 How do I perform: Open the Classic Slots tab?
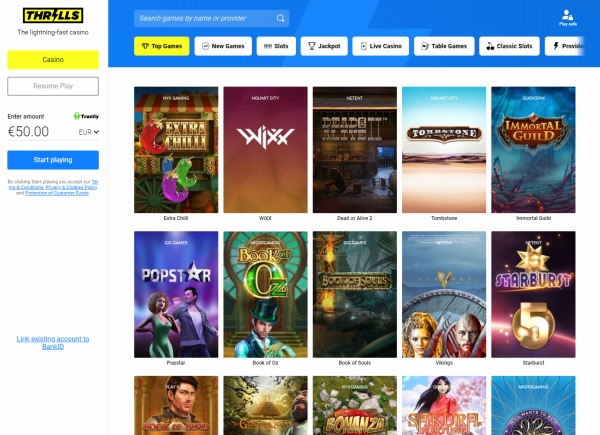click(x=509, y=46)
